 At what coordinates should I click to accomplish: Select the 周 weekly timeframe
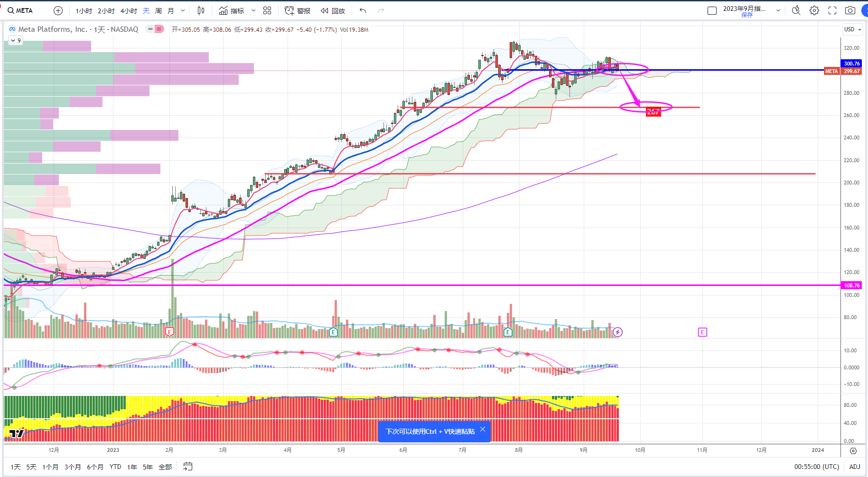(x=159, y=10)
